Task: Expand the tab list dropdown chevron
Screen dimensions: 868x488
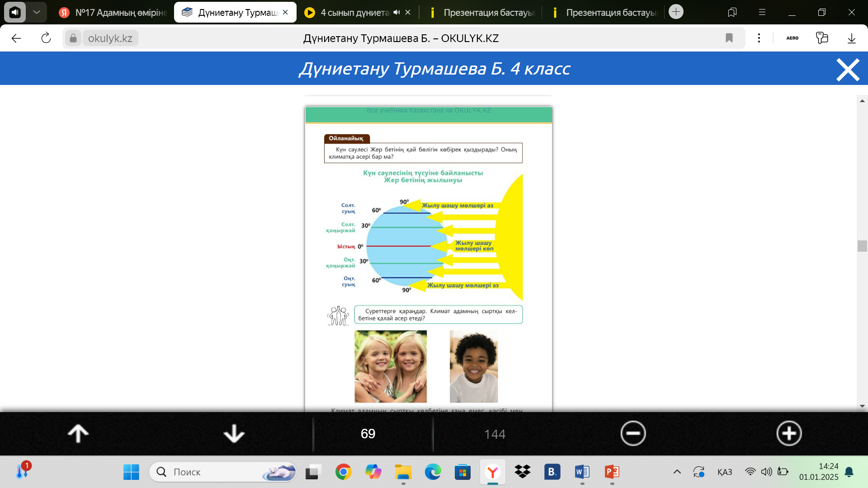Action: click(x=37, y=12)
